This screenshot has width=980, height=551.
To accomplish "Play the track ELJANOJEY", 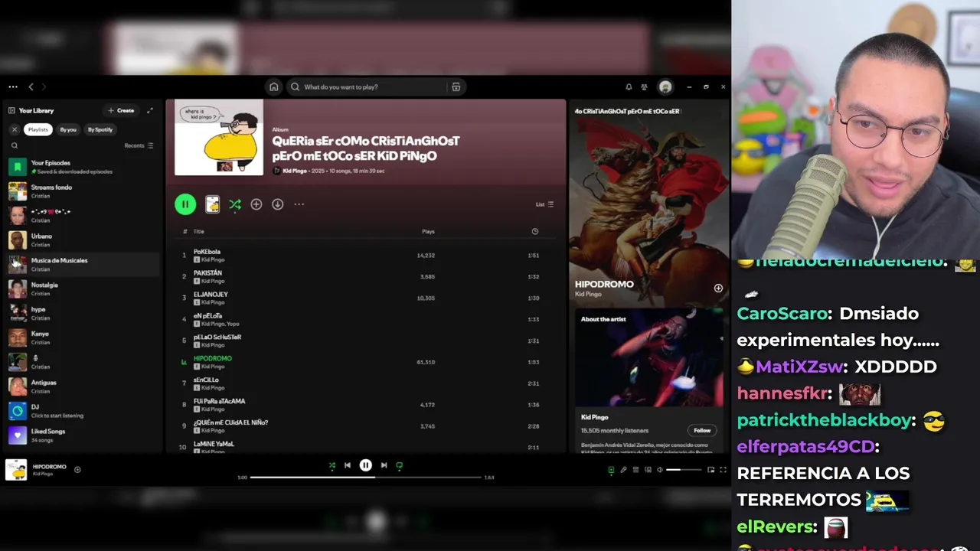I will 366,298.
